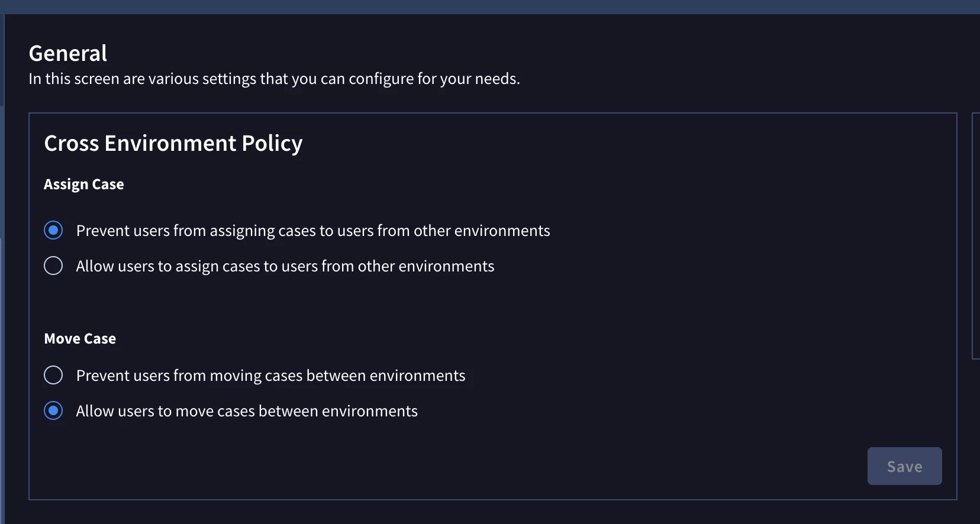Viewport: 980px width, 524px height.
Task: Click the General page heading
Action: click(68, 53)
